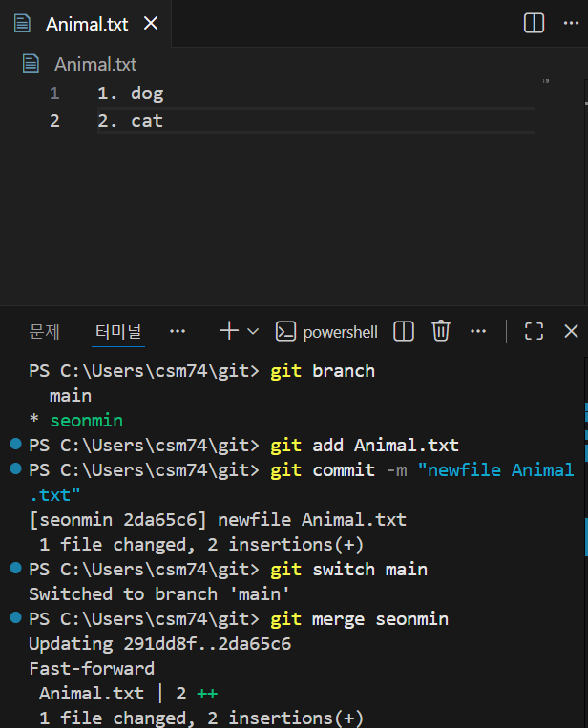
Task: Place cursor on line '2. cat'
Action: click(x=131, y=121)
